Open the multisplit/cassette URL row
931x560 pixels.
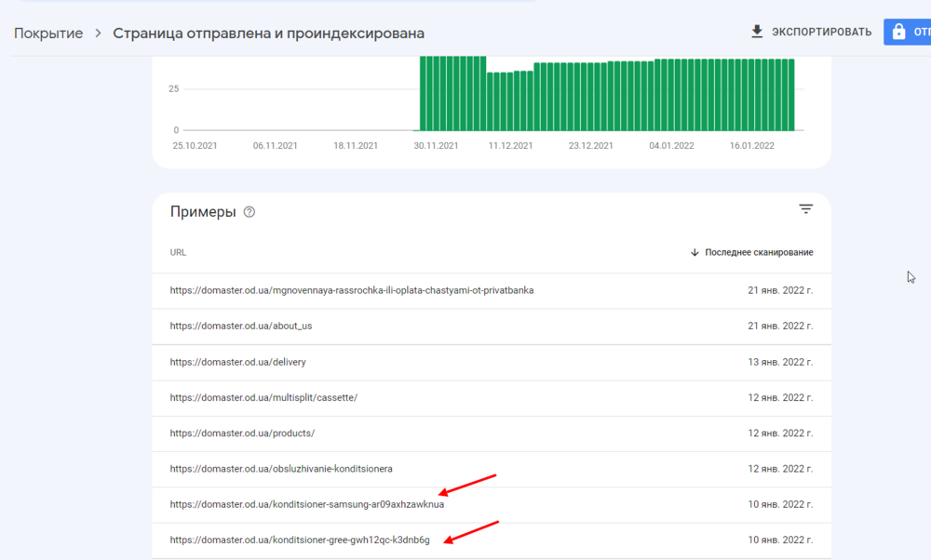(263, 397)
